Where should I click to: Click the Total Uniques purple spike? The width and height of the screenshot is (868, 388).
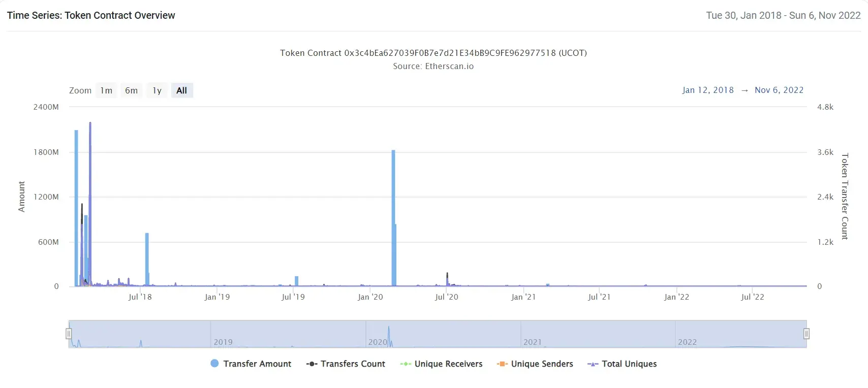tap(90, 203)
